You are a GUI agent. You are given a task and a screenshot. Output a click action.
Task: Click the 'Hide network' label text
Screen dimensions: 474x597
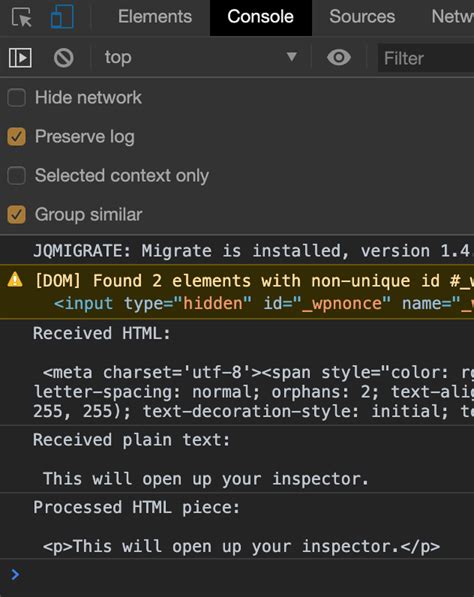[x=88, y=97]
